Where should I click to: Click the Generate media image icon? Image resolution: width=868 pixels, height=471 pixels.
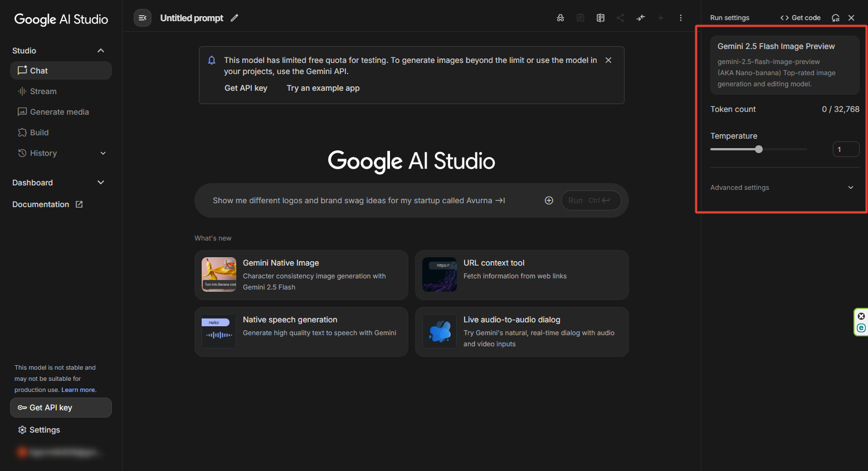[x=22, y=112]
